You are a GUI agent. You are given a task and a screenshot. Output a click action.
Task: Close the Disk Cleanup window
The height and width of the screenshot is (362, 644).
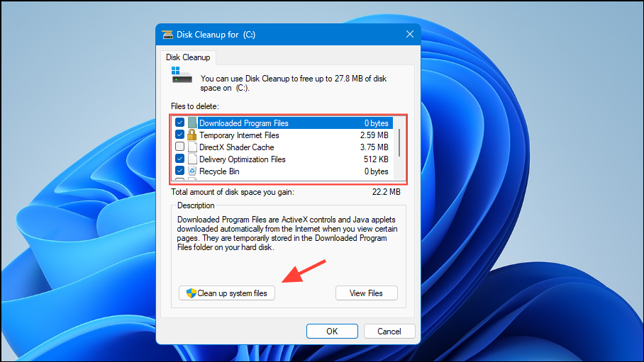point(410,35)
